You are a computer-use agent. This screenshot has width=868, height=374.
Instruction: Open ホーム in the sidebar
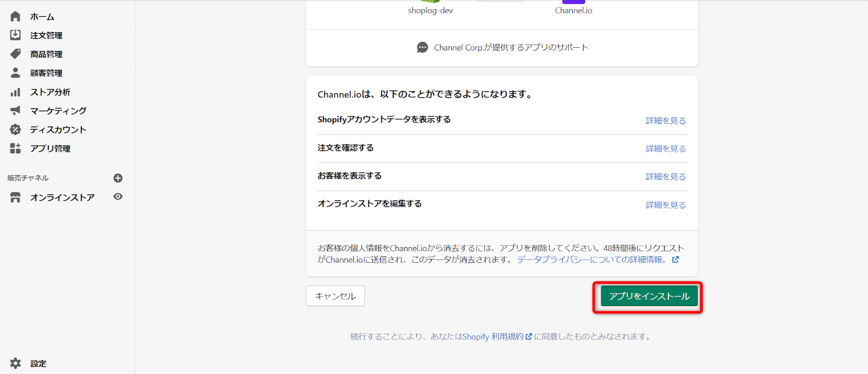pos(42,17)
